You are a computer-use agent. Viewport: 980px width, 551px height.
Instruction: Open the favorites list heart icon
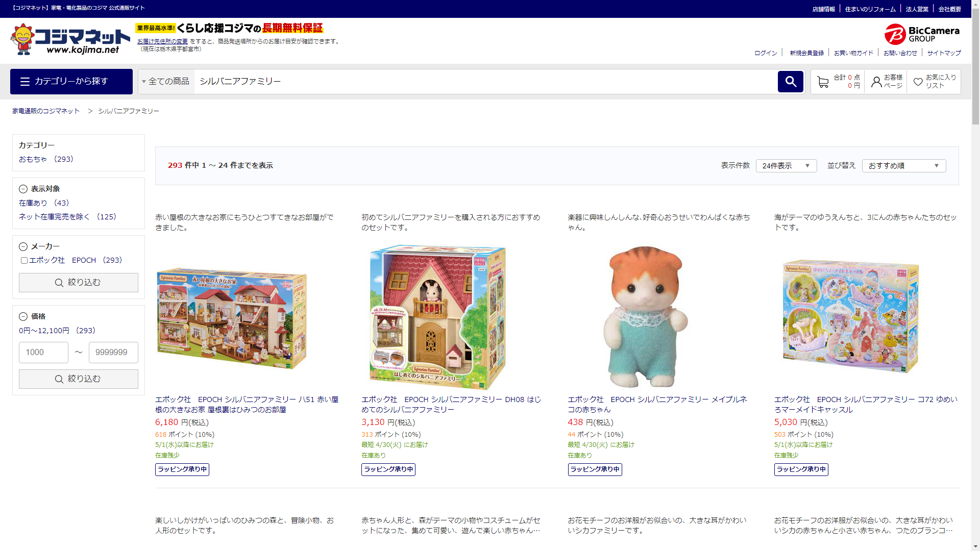(918, 82)
